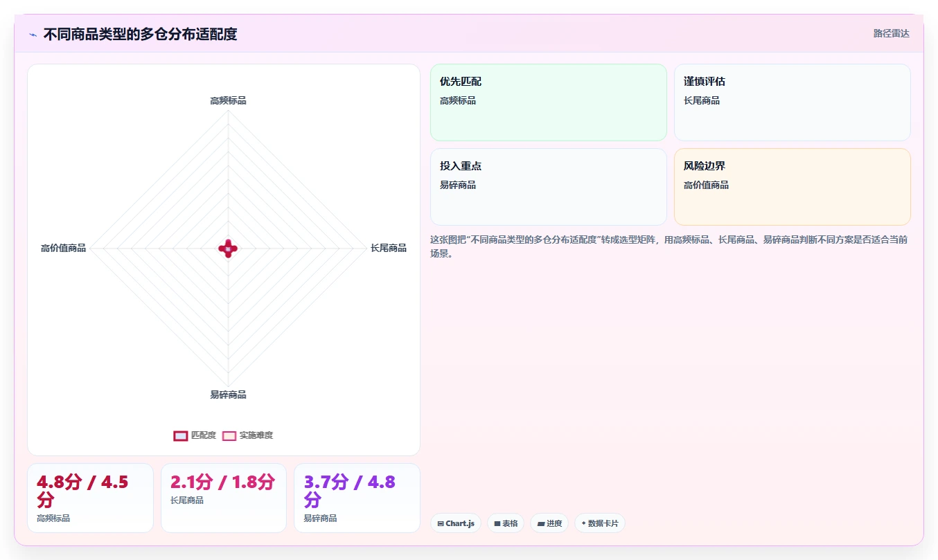Select the 3.7分 / 4.8分 易碎商品 stat card
This screenshot has width=938, height=560.
[x=357, y=498]
